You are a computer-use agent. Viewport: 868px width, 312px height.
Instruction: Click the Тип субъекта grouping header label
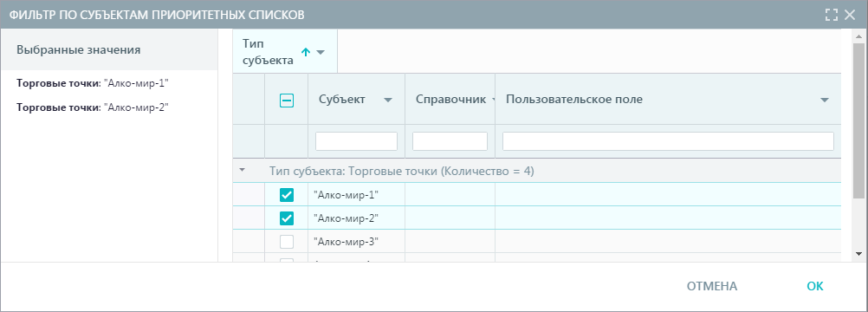tap(268, 52)
